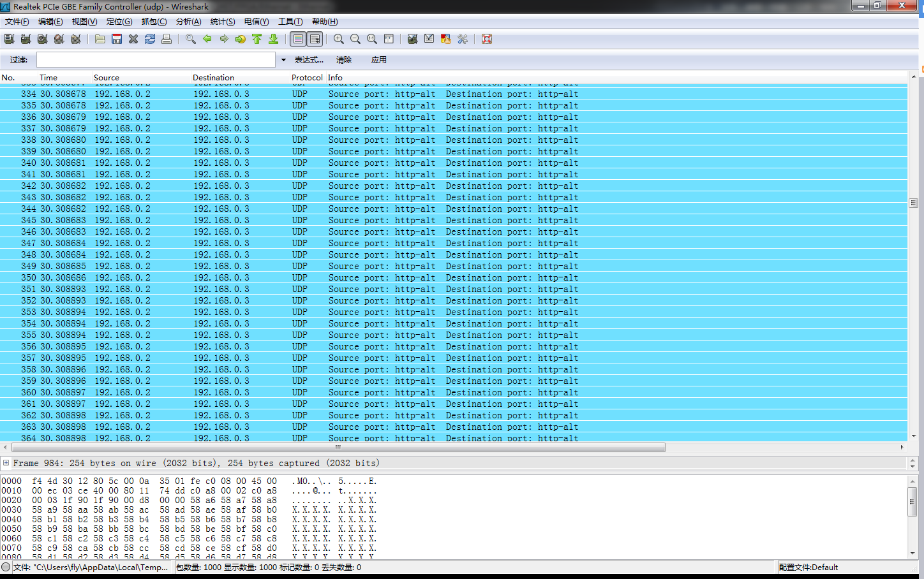924x579 pixels.
Task: Open the 统计(S) menu
Action: (223, 22)
